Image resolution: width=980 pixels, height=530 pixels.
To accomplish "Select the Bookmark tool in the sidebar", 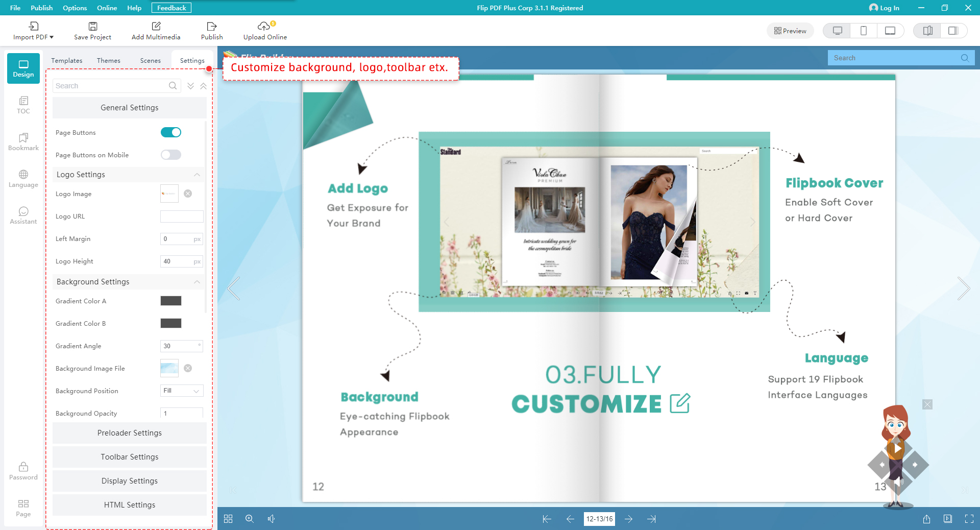I will [x=23, y=142].
